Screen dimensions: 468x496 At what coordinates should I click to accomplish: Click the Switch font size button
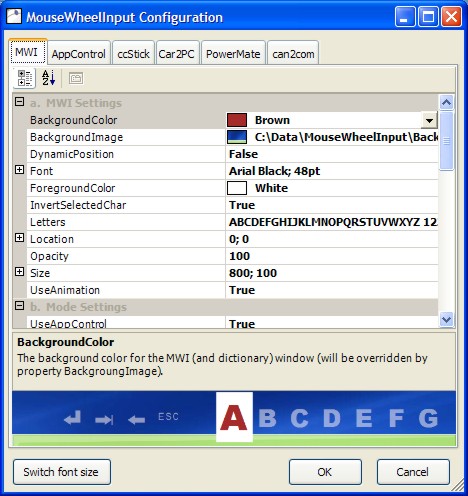click(x=62, y=472)
